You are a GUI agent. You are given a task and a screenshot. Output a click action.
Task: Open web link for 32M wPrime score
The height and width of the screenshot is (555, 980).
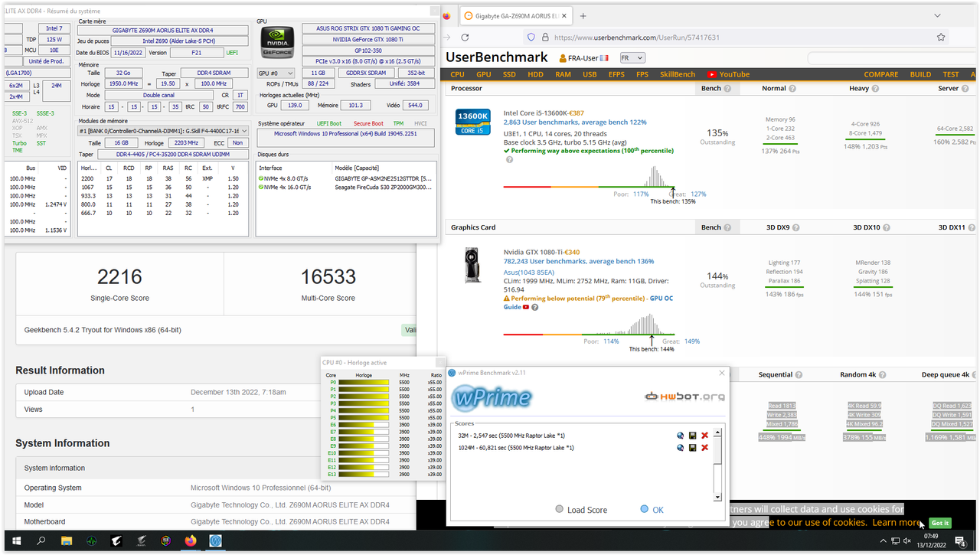[x=681, y=436]
